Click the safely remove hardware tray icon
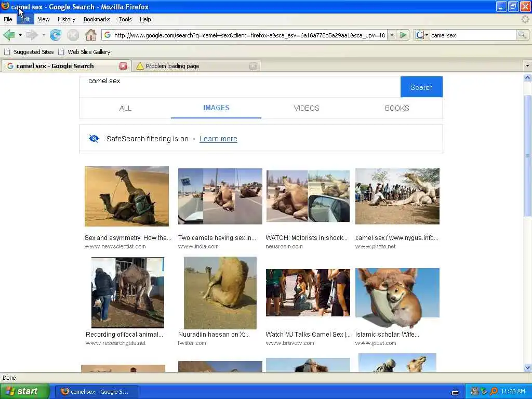 [484, 392]
